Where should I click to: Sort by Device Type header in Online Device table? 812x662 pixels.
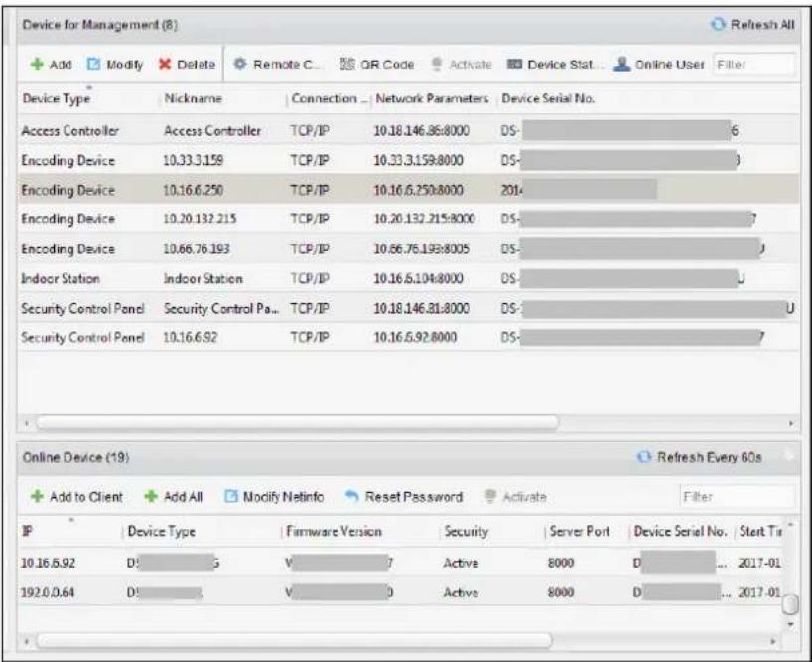pyautogui.click(x=162, y=531)
